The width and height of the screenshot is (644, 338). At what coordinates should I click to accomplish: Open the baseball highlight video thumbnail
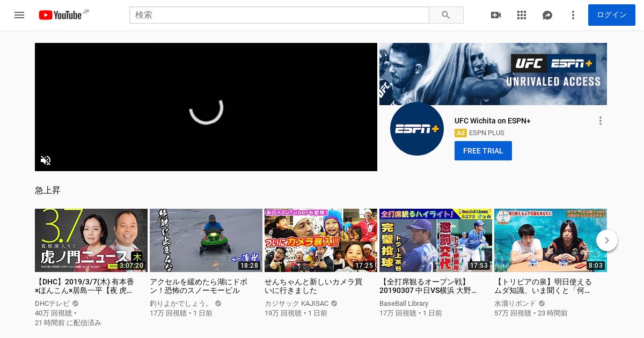click(x=436, y=240)
